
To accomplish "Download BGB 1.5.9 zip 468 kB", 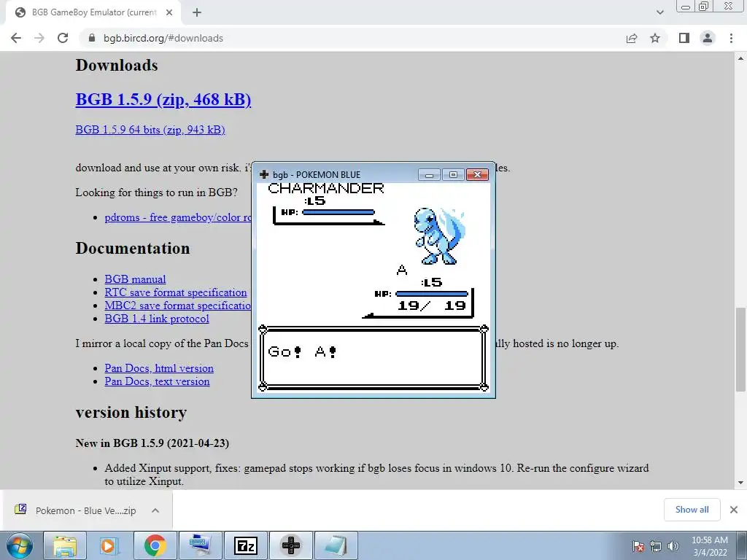I will click(163, 99).
